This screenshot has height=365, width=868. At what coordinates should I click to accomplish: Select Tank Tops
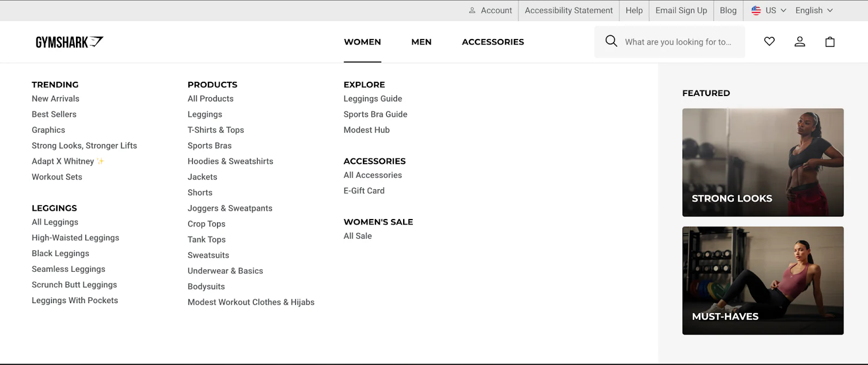[207, 240]
